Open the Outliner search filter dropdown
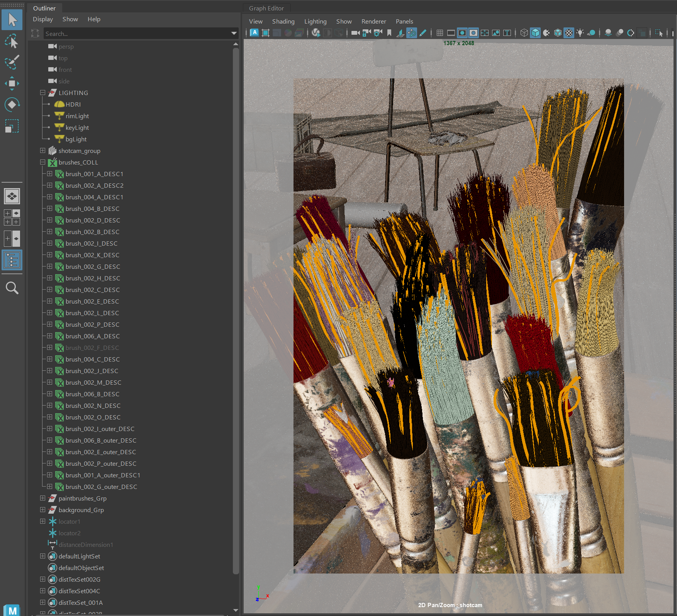This screenshot has height=616, width=677. (234, 34)
